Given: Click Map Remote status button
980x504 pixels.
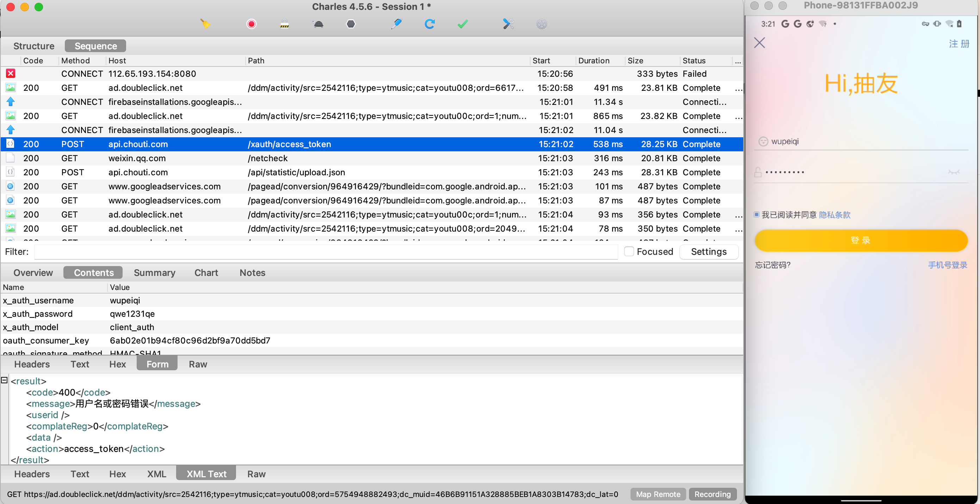Looking at the screenshot, I should coord(658,494).
